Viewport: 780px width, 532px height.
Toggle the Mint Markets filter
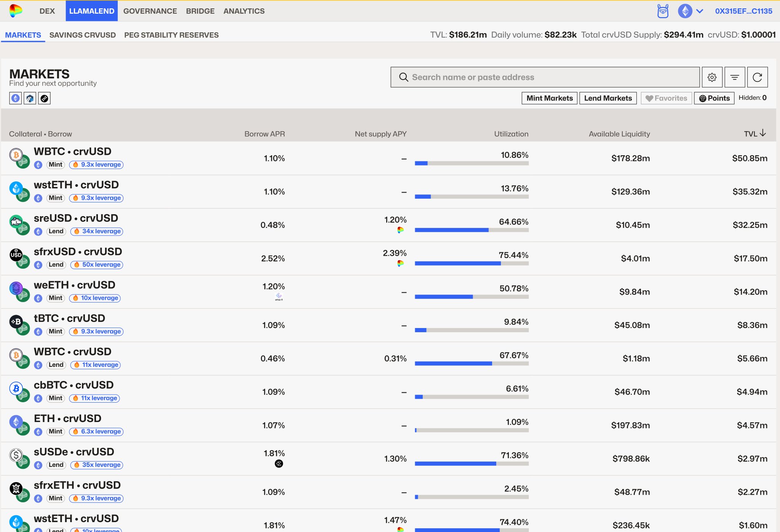[549, 98]
